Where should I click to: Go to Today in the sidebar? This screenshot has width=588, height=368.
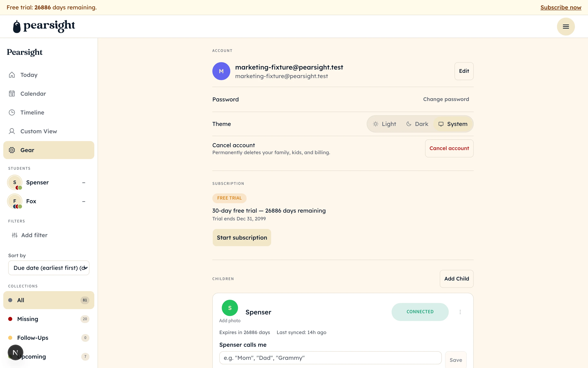[49, 75]
